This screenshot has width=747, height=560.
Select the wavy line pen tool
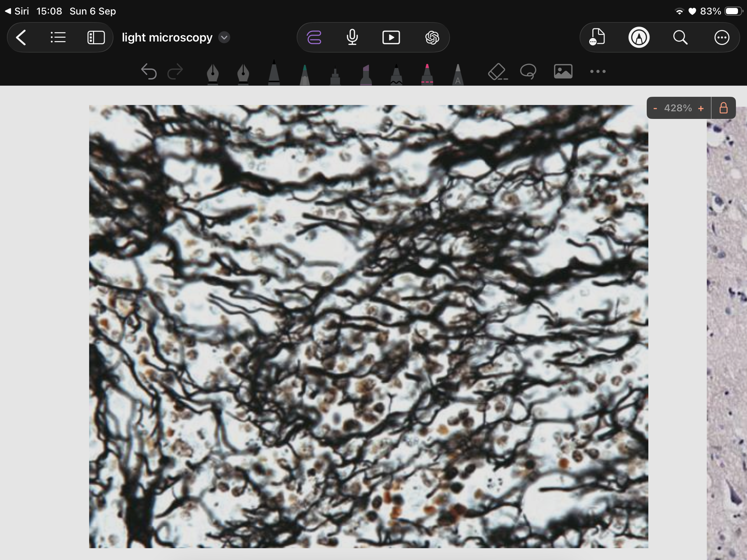[396, 74]
